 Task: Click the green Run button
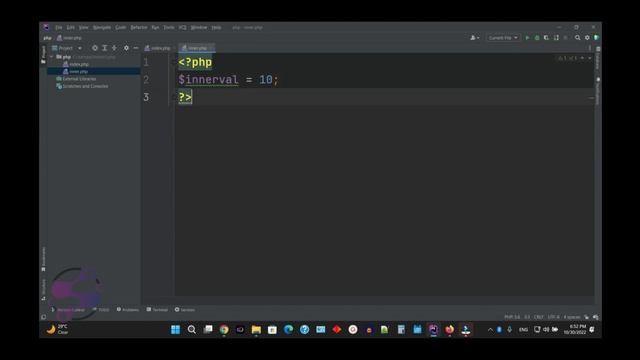pos(527,38)
